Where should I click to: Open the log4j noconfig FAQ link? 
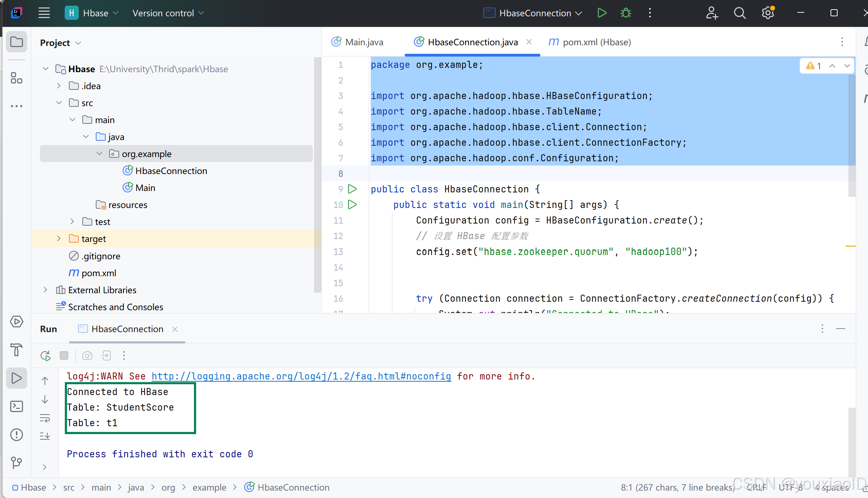coord(300,376)
